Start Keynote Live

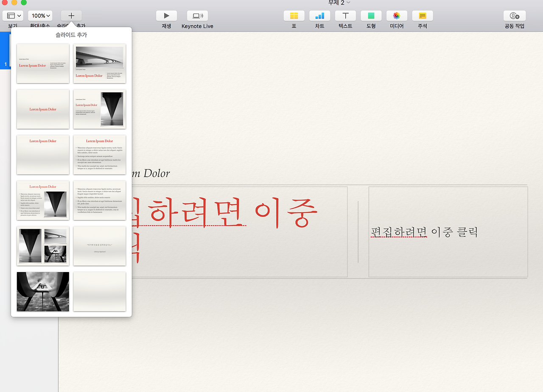pyautogui.click(x=197, y=16)
